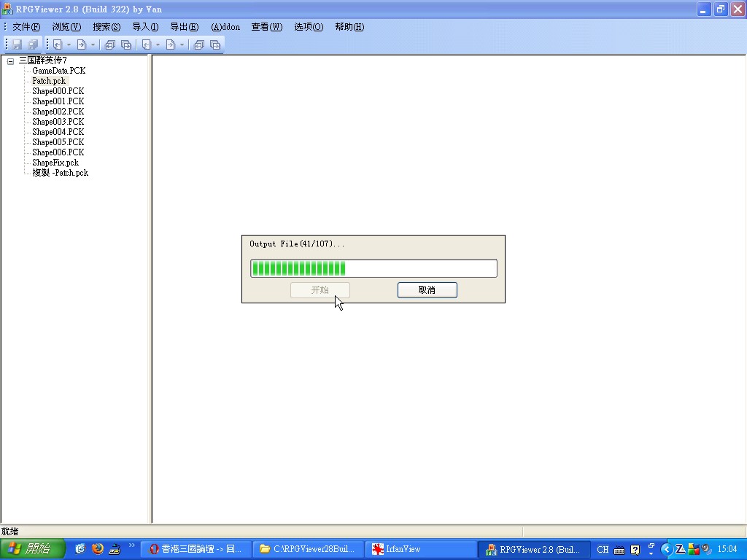Select Shape006.PCK in the tree
Image resolution: width=747 pixels, height=560 pixels.
tap(58, 152)
